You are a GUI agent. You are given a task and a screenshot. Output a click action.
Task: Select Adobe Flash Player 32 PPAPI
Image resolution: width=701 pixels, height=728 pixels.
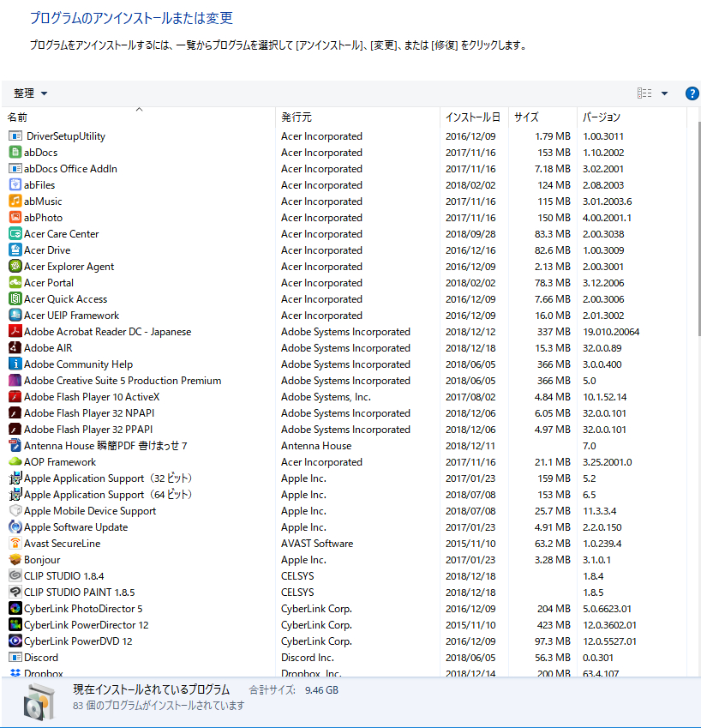pyautogui.click(x=345, y=429)
